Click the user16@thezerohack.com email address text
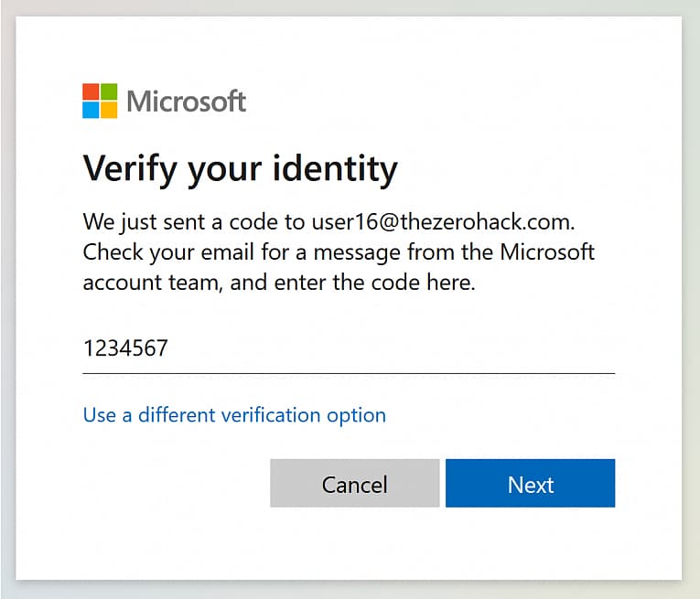 point(442,221)
